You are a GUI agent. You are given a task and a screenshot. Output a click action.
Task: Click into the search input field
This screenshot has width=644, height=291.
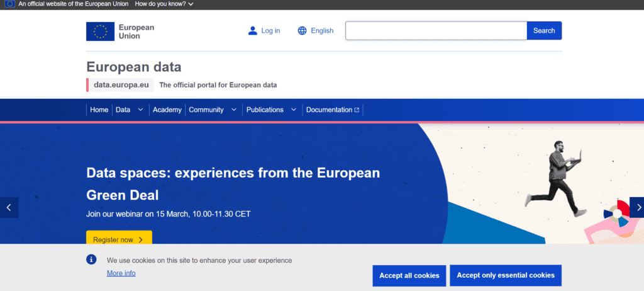pyautogui.click(x=436, y=31)
